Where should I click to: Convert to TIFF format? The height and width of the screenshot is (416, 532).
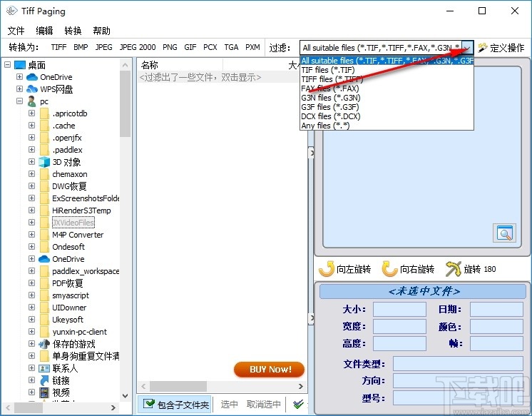tap(58, 47)
